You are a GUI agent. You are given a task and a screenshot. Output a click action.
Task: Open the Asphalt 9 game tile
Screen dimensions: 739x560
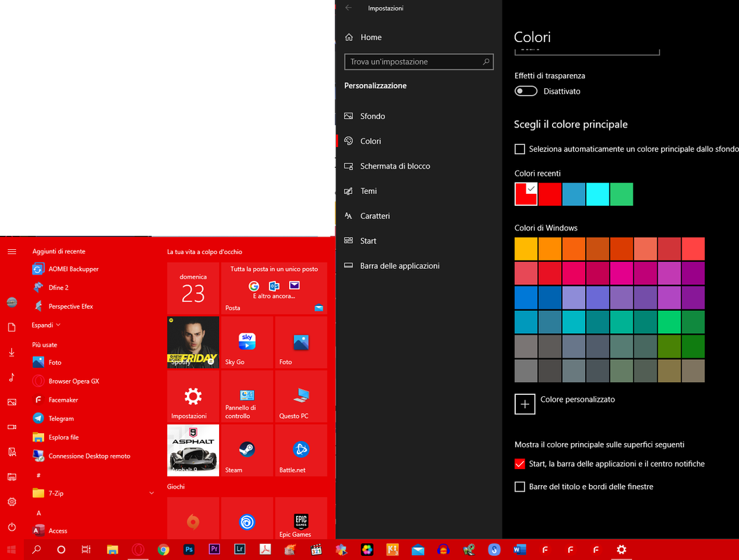(x=193, y=450)
